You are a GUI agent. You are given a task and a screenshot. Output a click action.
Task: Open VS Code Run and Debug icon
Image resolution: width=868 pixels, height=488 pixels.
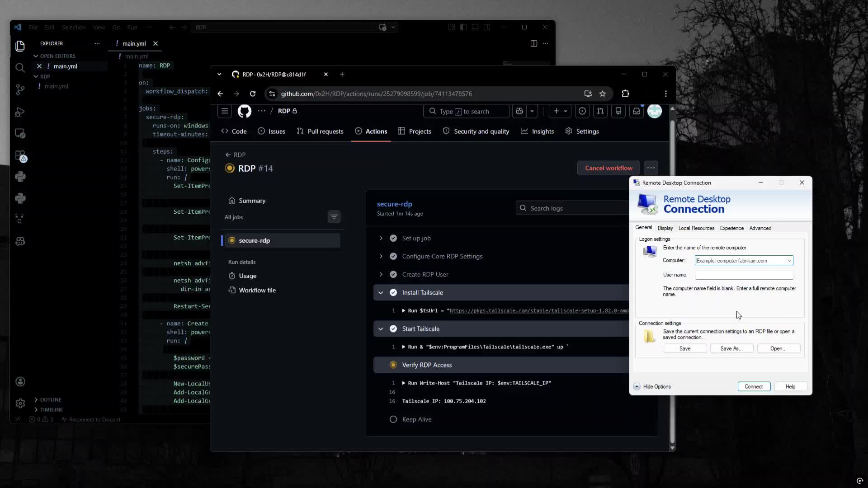[x=20, y=112]
